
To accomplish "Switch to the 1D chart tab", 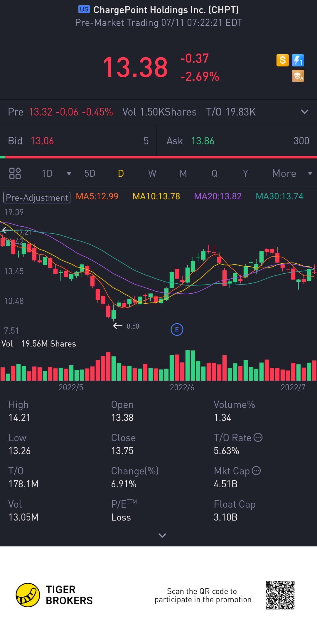I will 47,173.
